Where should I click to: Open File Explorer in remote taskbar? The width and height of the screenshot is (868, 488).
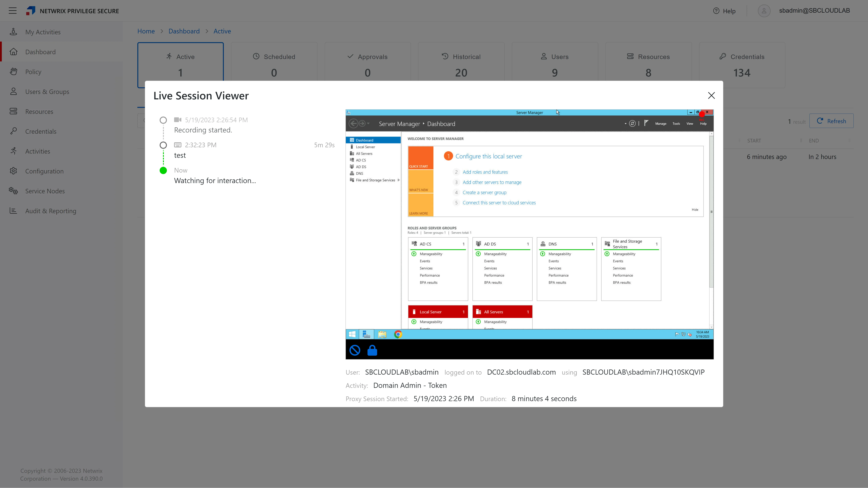coord(382,334)
